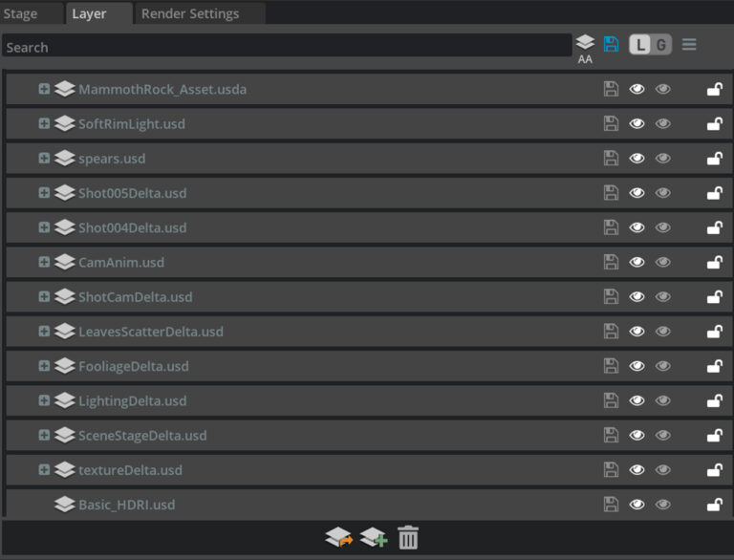Click the lock icon on the SoftRimLight.usd row
Screen dimensions: 734x560
coord(714,124)
